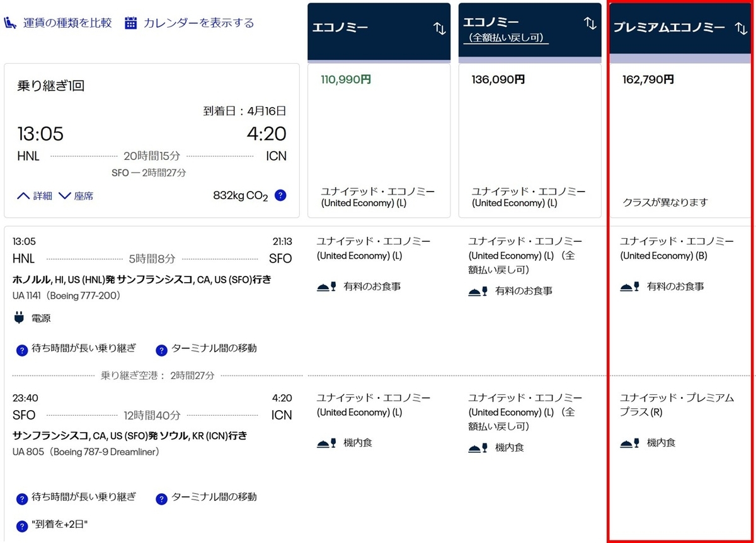Click the 到着日：4月16日 text
Image resolution: width=756 pixels, height=543 pixels.
point(245,111)
